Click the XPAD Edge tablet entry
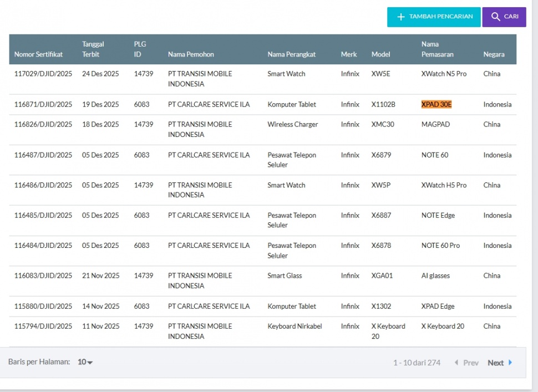538x392 pixels. pos(438,306)
